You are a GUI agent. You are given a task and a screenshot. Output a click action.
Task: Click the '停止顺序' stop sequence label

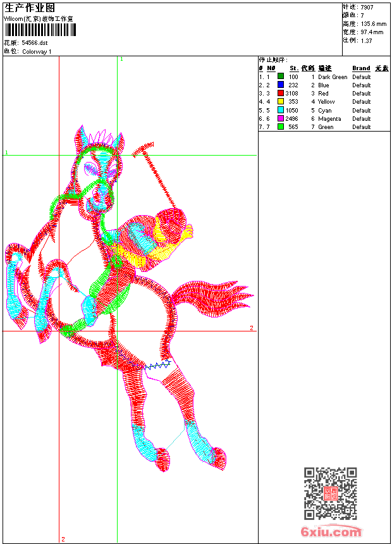coord(273,59)
